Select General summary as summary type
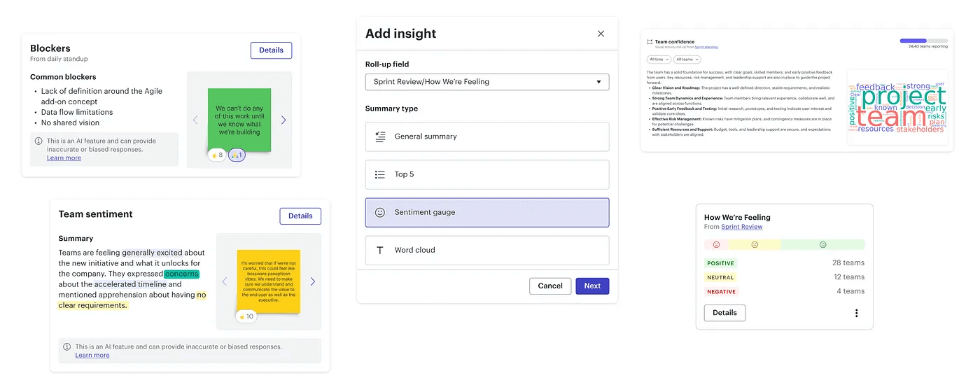The height and width of the screenshot is (385, 980). 487,136
